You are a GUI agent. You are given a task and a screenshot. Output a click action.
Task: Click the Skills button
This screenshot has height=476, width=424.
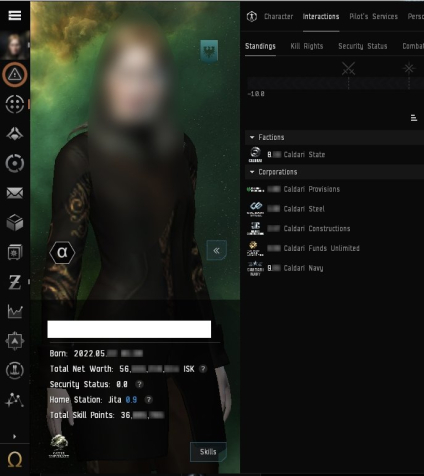pos(208,452)
